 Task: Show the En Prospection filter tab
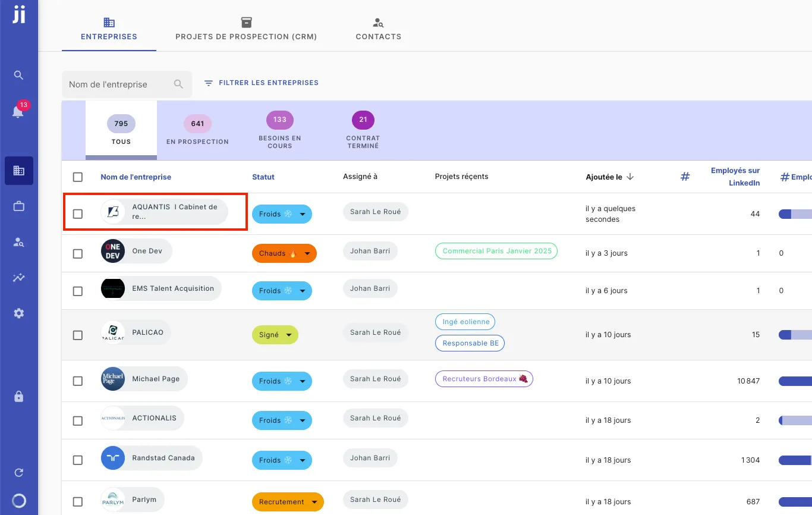[197, 130]
